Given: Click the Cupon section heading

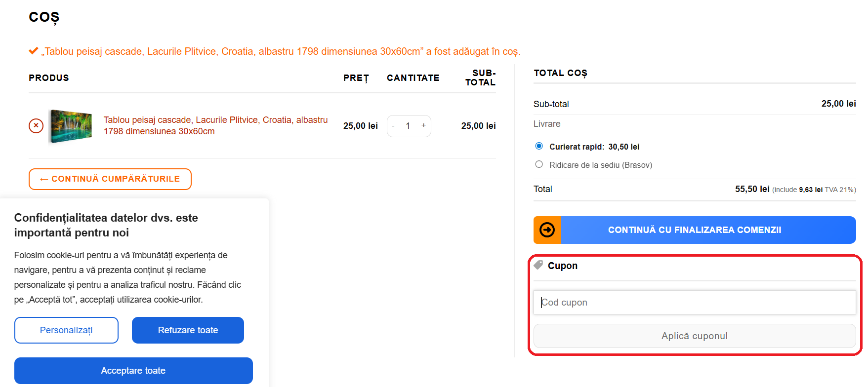Looking at the screenshot, I should 562,266.
